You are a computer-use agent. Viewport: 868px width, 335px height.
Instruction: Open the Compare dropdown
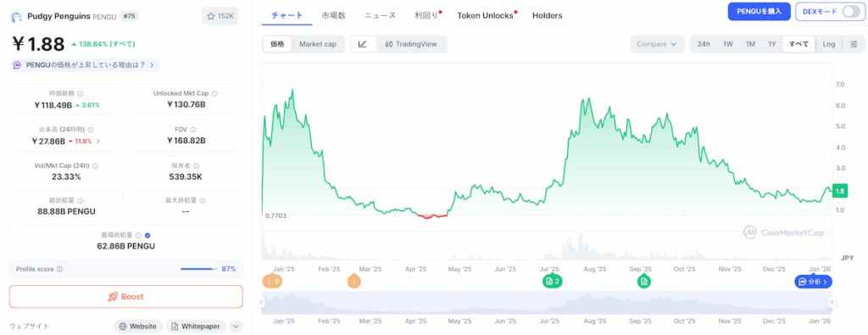(x=658, y=44)
